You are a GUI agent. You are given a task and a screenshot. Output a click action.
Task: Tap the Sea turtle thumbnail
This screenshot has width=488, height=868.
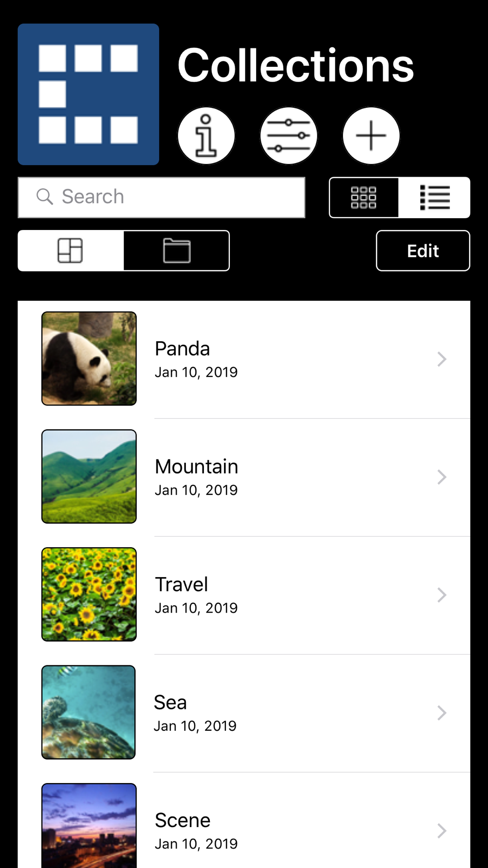point(88,712)
